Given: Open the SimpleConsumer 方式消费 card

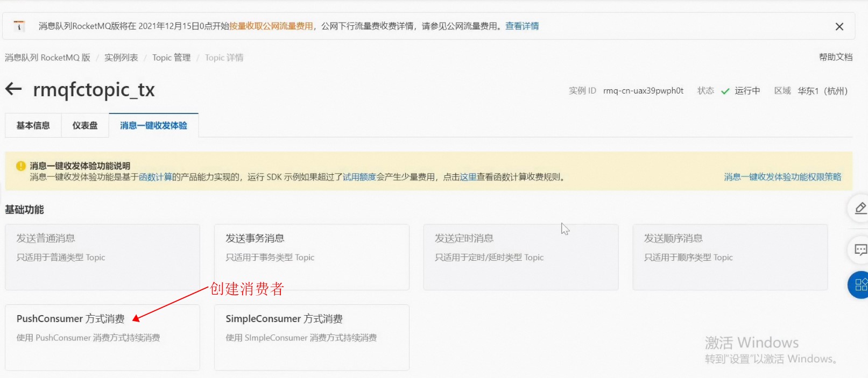Looking at the screenshot, I should [312, 338].
